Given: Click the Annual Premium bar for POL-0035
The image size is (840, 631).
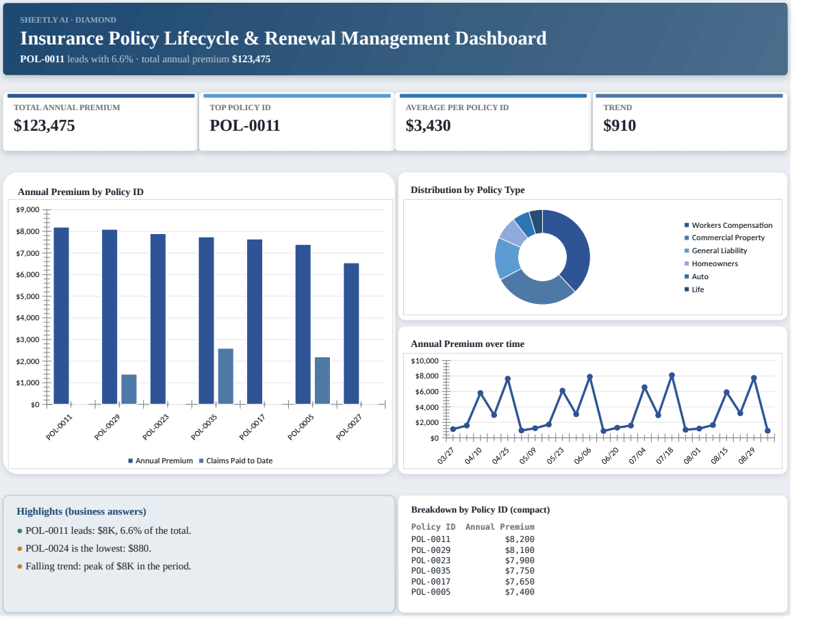Looking at the screenshot, I should tap(206, 320).
